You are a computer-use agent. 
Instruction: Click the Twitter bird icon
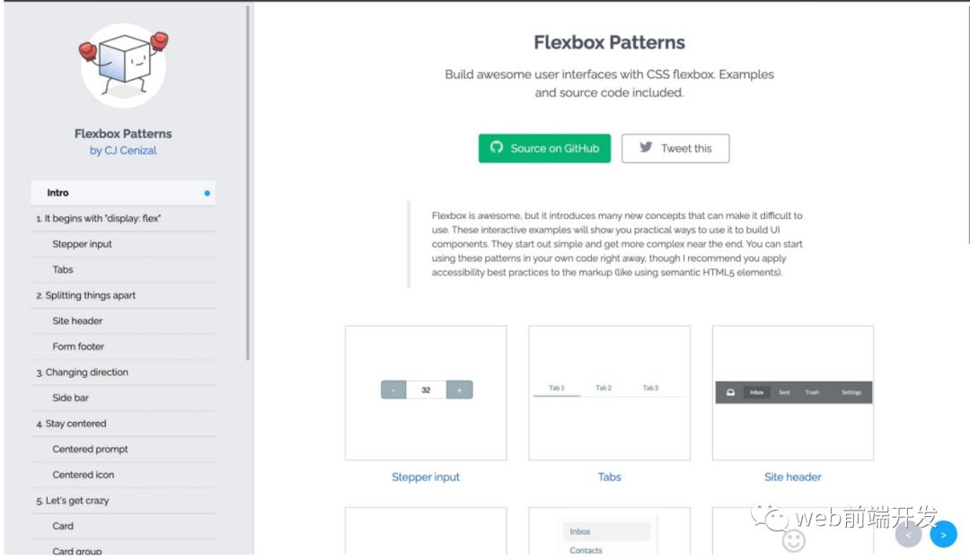(646, 148)
